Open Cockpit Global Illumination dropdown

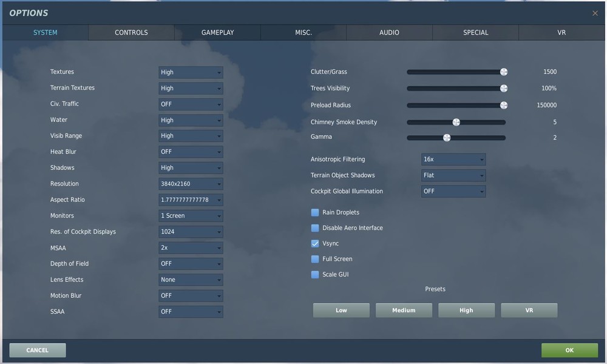tap(453, 191)
